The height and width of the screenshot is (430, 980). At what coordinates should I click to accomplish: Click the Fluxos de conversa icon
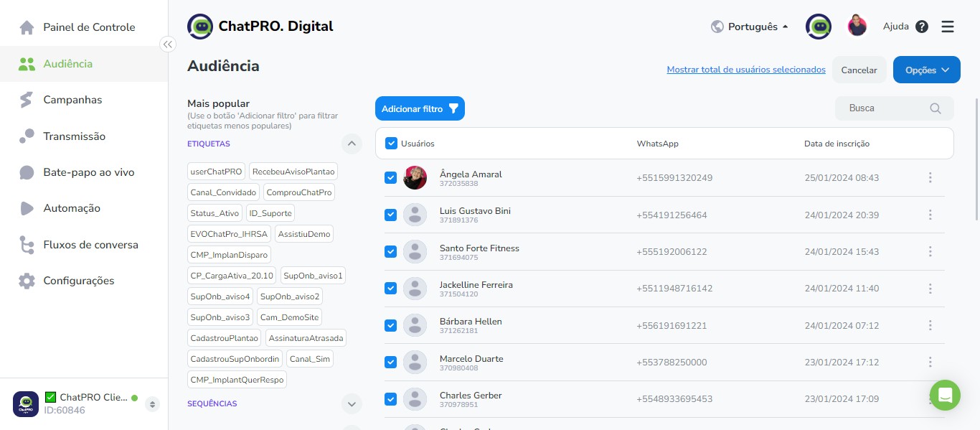pyautogui.click(x=27, y=245)
